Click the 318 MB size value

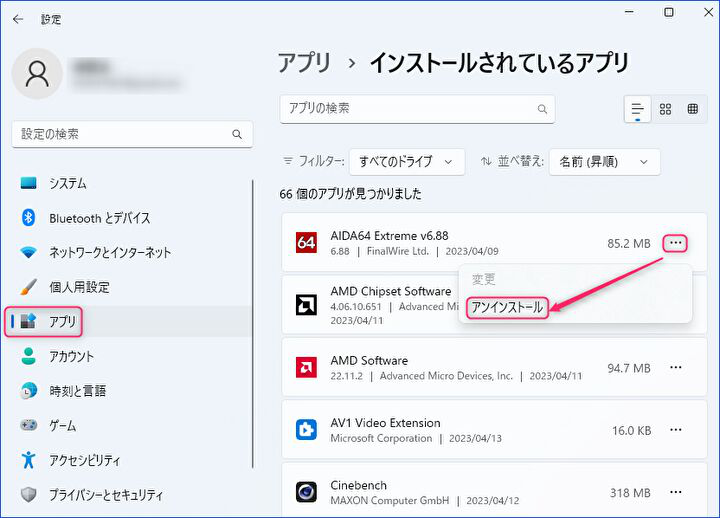tap(630, 493)
